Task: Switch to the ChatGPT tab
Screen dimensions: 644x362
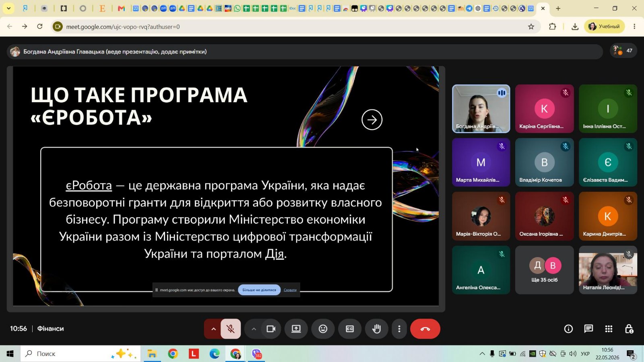Action: (478, 8)
